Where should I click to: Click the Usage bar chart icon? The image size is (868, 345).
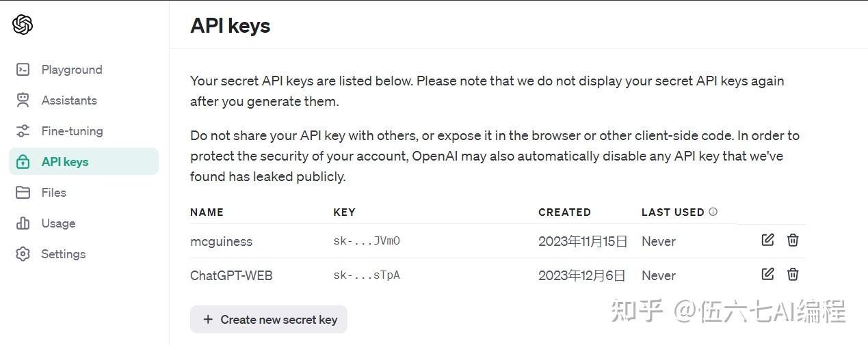pos(23,223)
